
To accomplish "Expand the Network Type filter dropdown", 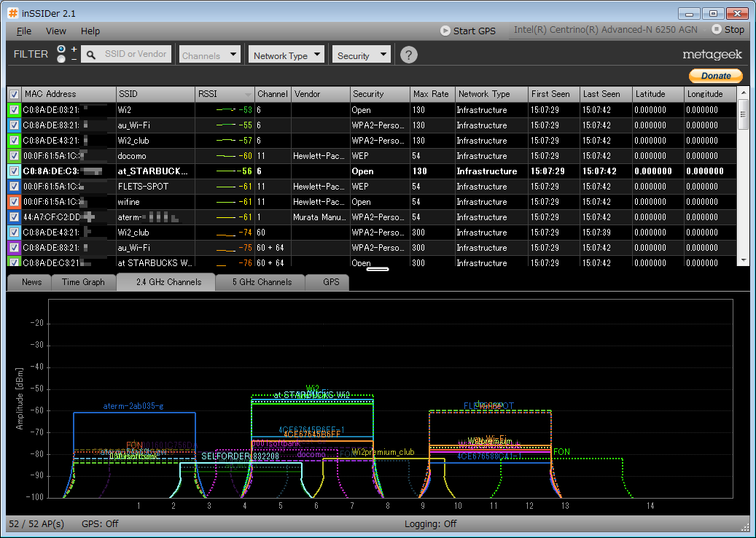I will coord(287,55).
